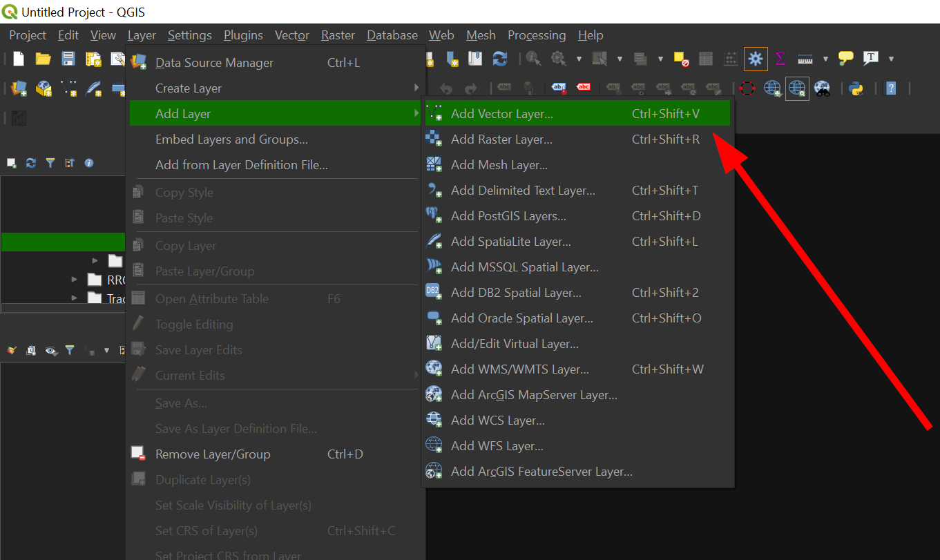Image resolution: width=940 pixels, height=560 pixels.
Task: Select Embed Layers and Groups entry
Action: (x=275, y=139)
